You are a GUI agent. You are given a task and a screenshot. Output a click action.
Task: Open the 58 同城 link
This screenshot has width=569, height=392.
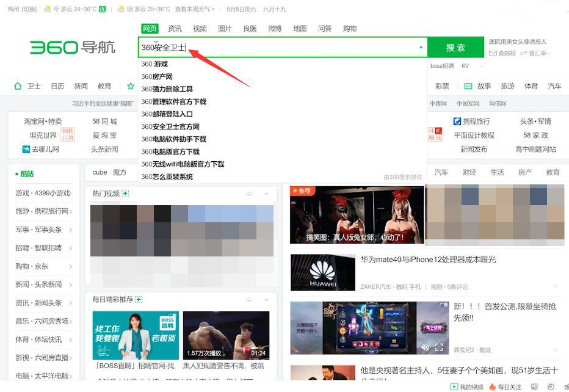104,122
